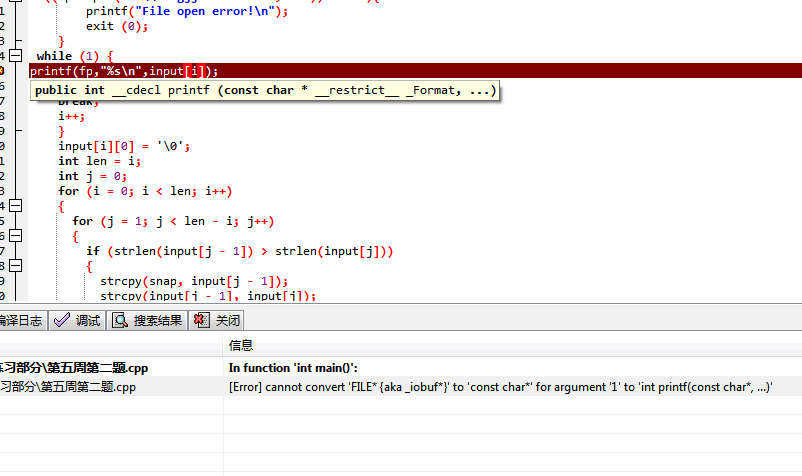Viewport: 802px width, 476px height.
Task: Click the 'i++;' statement line
Action: coord(72,116)
